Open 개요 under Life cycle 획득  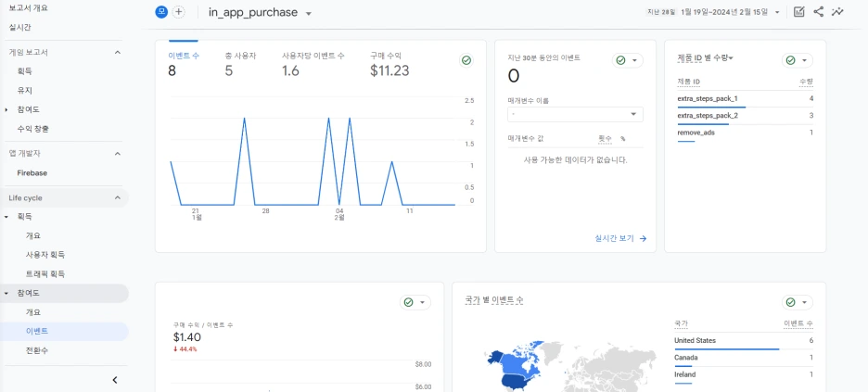tap(33, 235)
